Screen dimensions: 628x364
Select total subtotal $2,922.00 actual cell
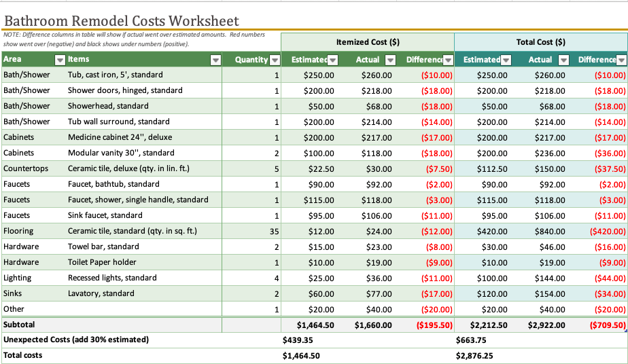tap(541, 325)
